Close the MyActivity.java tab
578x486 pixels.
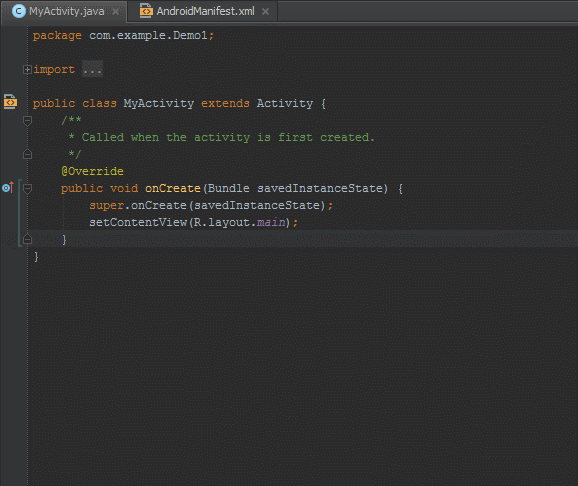pos(115,12)
